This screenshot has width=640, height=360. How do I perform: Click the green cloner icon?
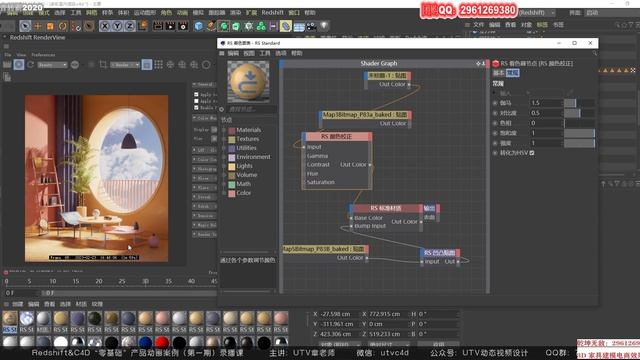click(261, 26)
